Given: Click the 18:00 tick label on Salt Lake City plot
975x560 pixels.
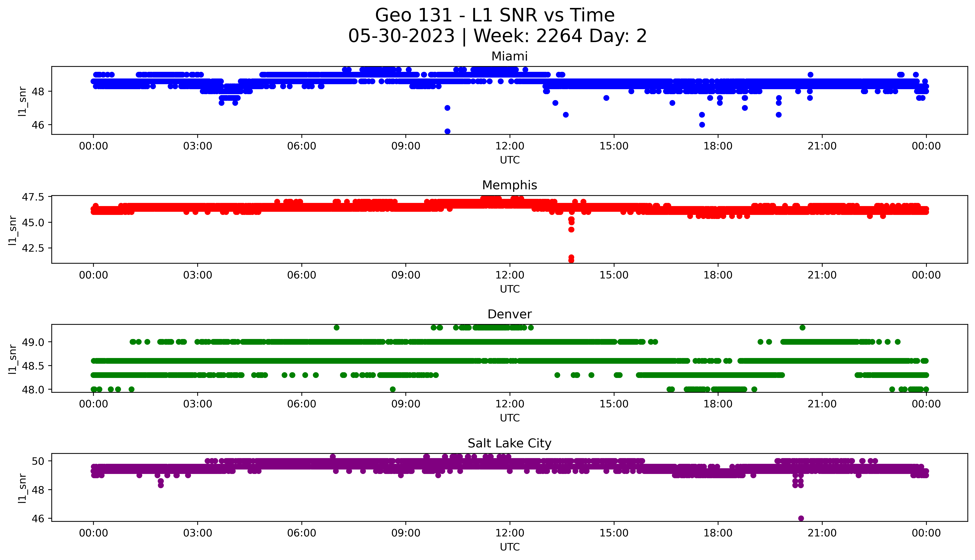Looking at the screenshot, I should click(718, 533).
